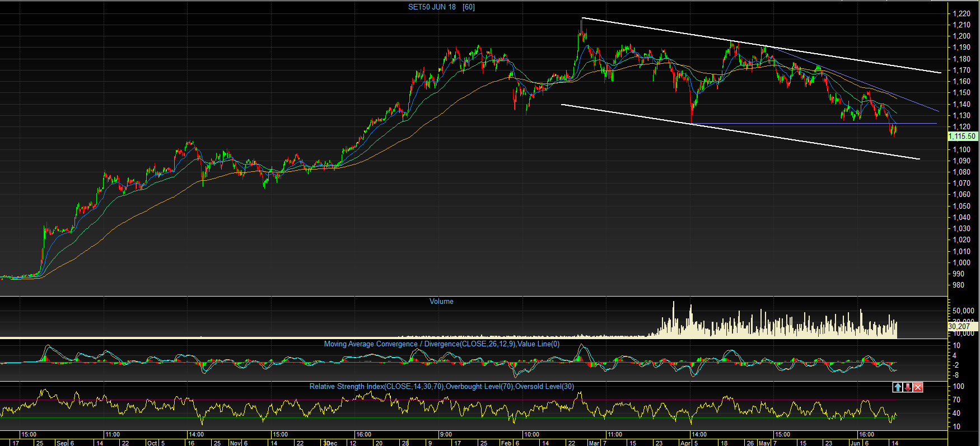Move the RSI panel up with blue arrow
Screen dimensions: 980x446
[x=898, y=387]
